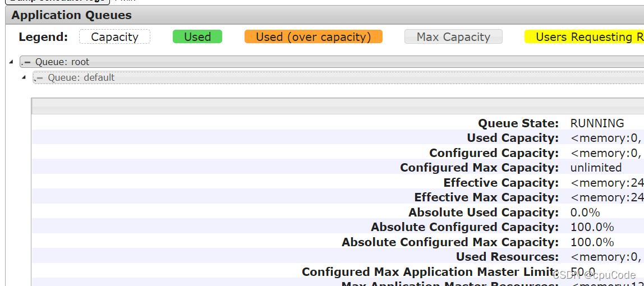Click the Effective Capacity: label
Image resolution: width=644 pixels, height=286 pixels.
click(501, 183)
